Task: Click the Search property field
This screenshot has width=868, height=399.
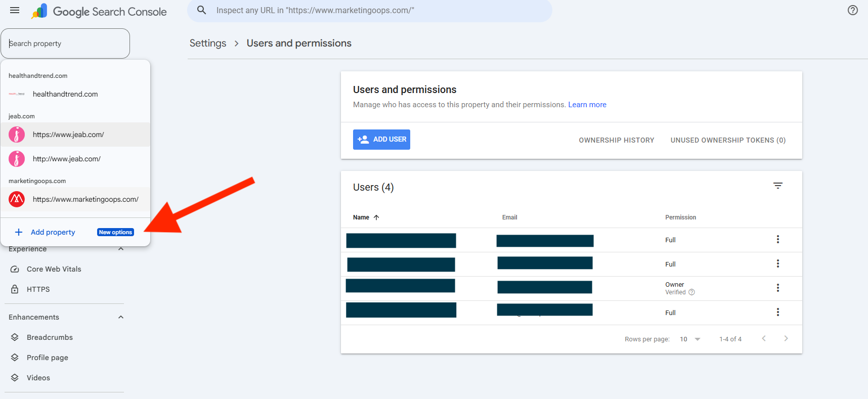Action: (65, 43)
